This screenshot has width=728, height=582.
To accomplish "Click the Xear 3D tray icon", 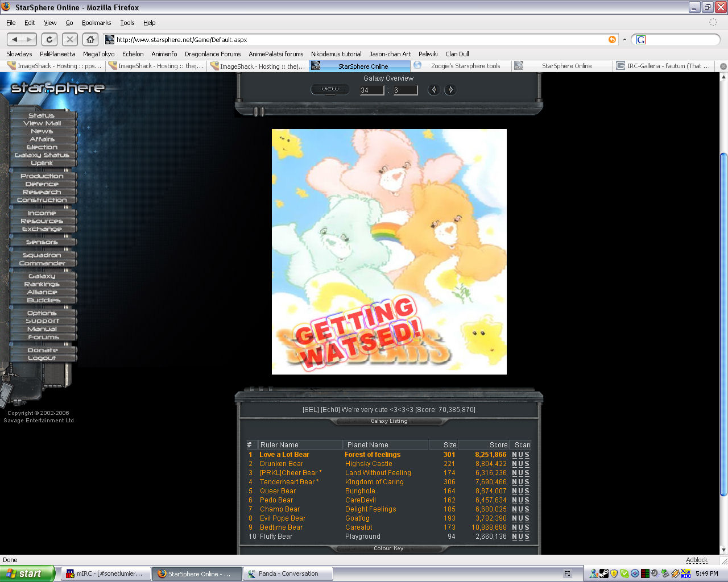I will (x=685, y=573).
